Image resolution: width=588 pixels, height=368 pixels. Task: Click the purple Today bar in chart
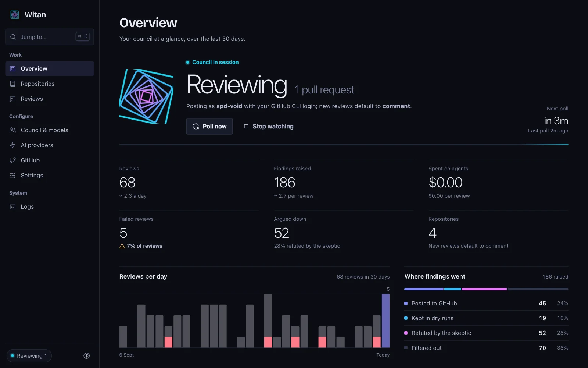386,321
